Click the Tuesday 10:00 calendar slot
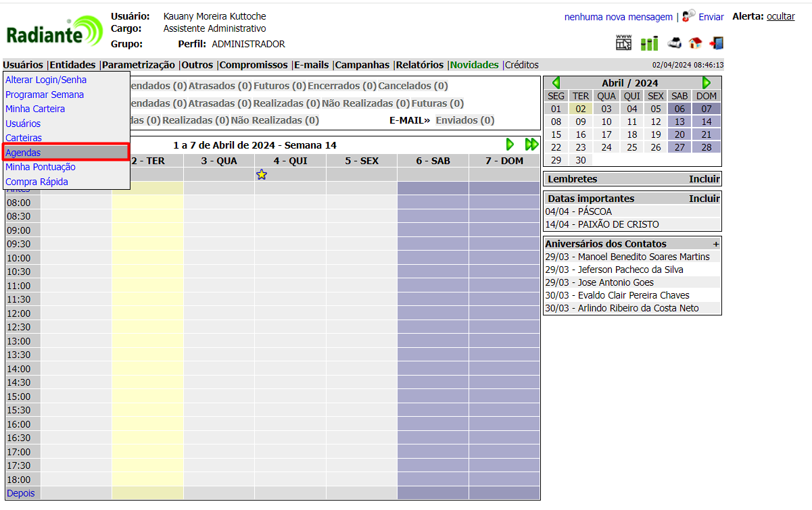 (x=147, y=258)
